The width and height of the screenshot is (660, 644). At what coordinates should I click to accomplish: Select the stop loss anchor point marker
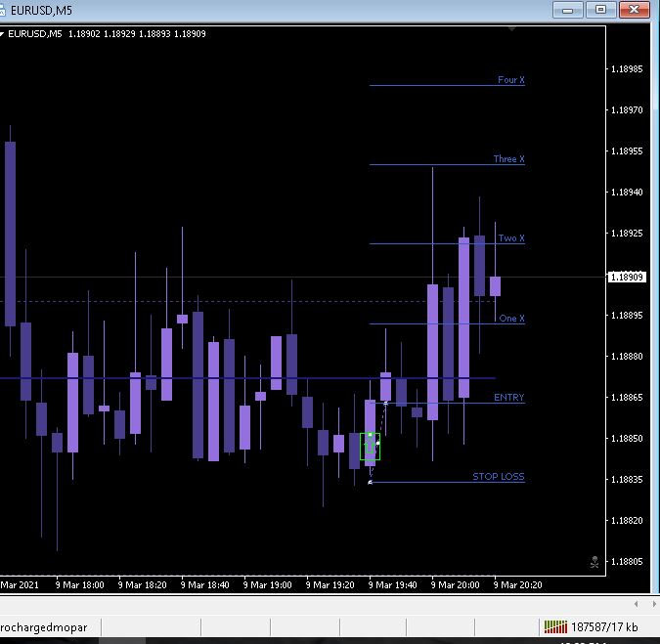coord(370,482)
